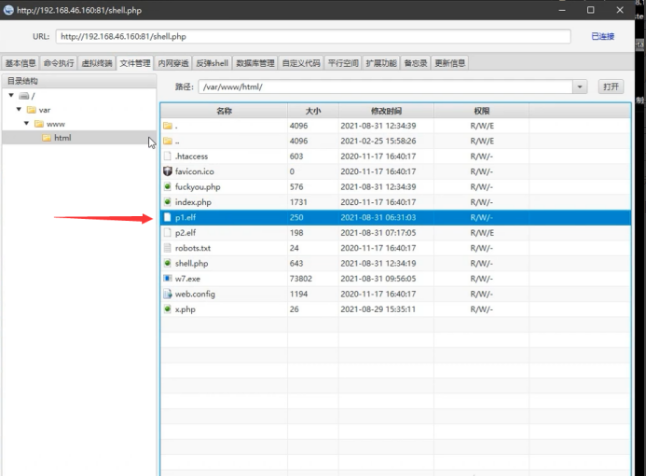
Task: Click the w7.exe file icon
Action: (x=167, y=278)
